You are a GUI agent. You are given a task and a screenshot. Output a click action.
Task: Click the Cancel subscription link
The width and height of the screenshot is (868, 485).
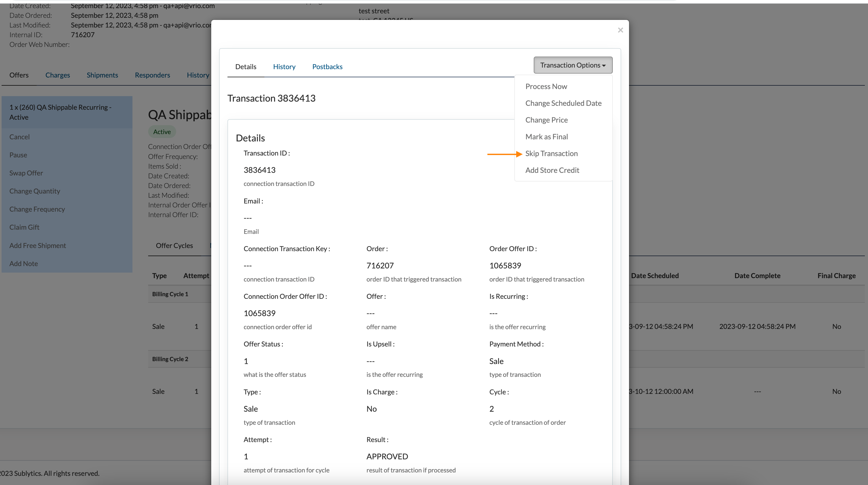tap(19, 137)
